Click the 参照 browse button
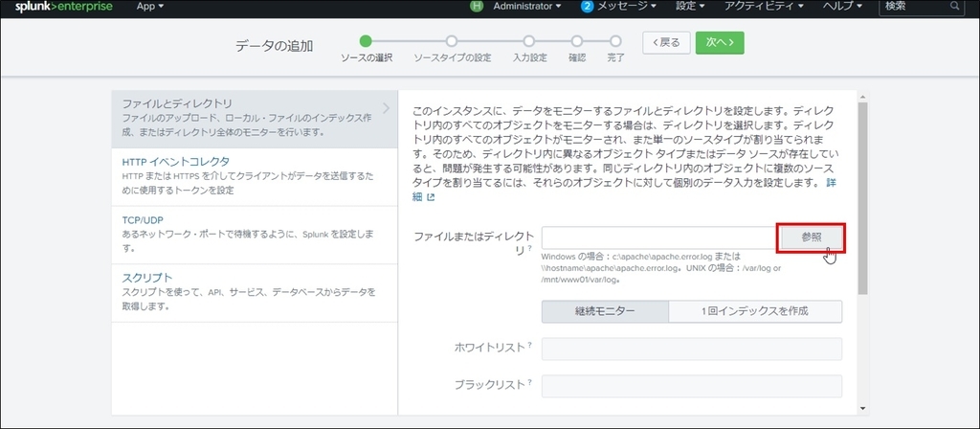The height and width of the screenshot is (429, 980). click(812, 237)
